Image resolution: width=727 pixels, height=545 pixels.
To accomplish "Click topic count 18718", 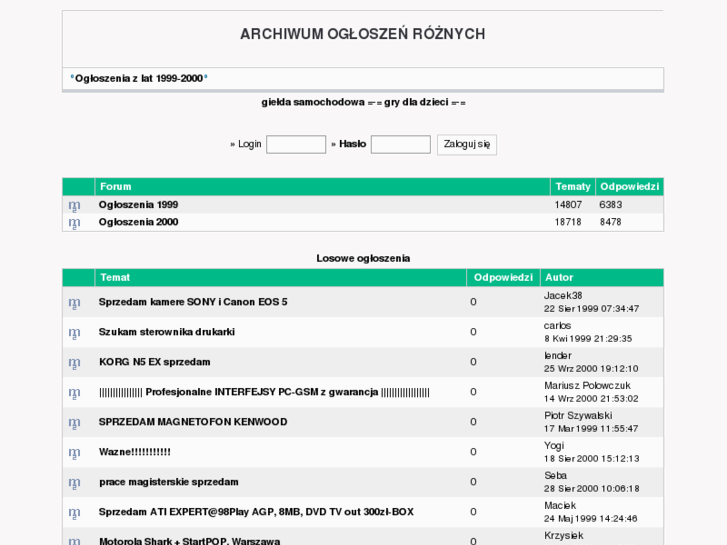I will (x=568, y=222).
